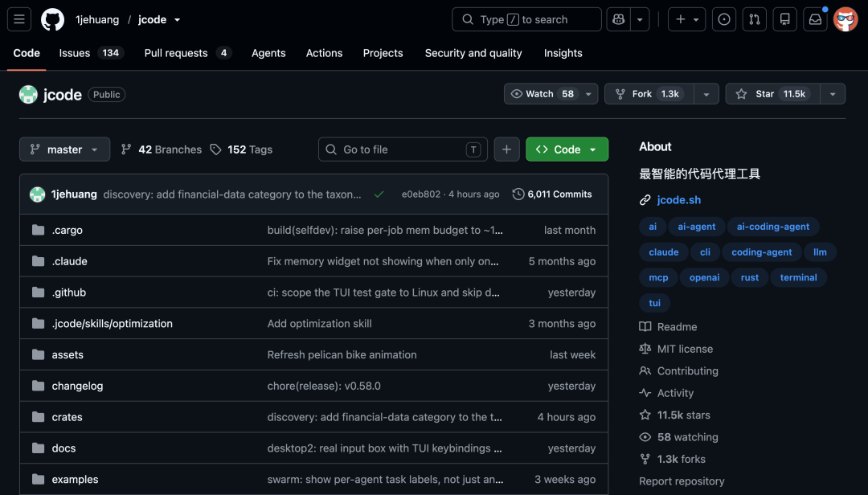868x495 pixels.
Task: Open the Issues tab
Action: 92,53
